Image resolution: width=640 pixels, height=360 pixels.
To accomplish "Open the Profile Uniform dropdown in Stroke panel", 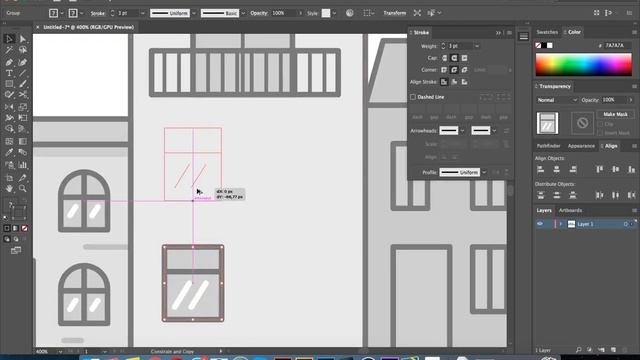I will point(484,172).
